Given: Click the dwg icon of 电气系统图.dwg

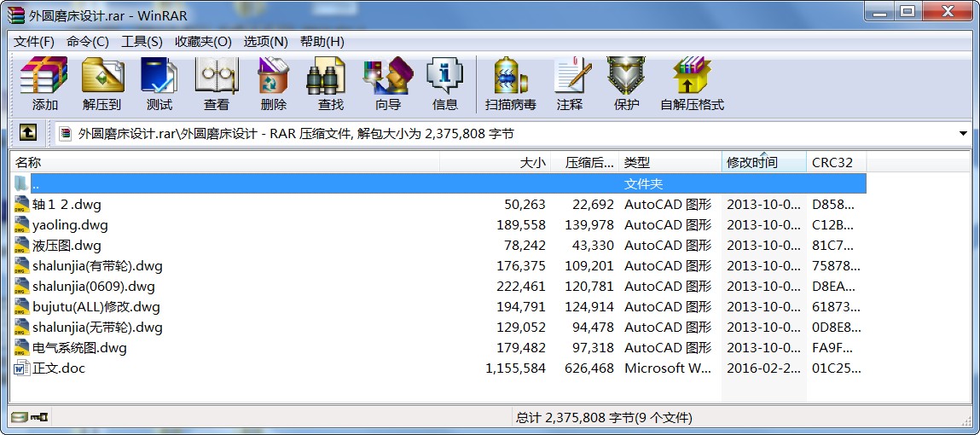Looking at the screenshot, I should tap(22, 347).
